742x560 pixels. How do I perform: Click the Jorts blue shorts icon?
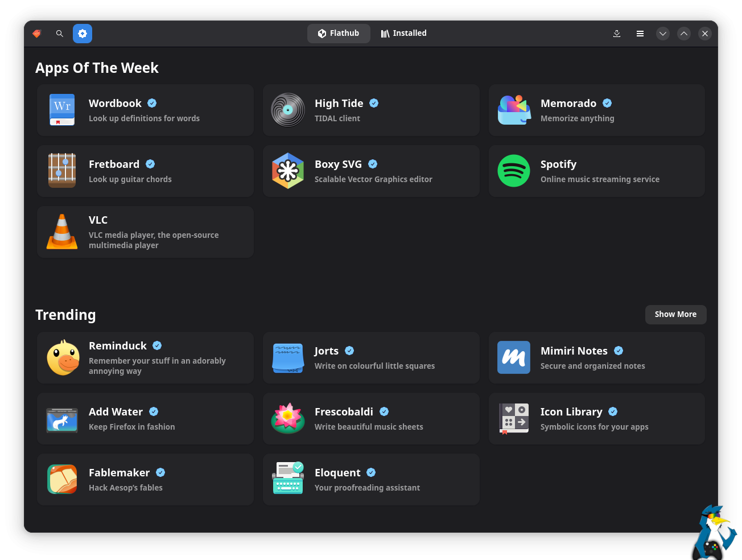click(x=288, y=357)
